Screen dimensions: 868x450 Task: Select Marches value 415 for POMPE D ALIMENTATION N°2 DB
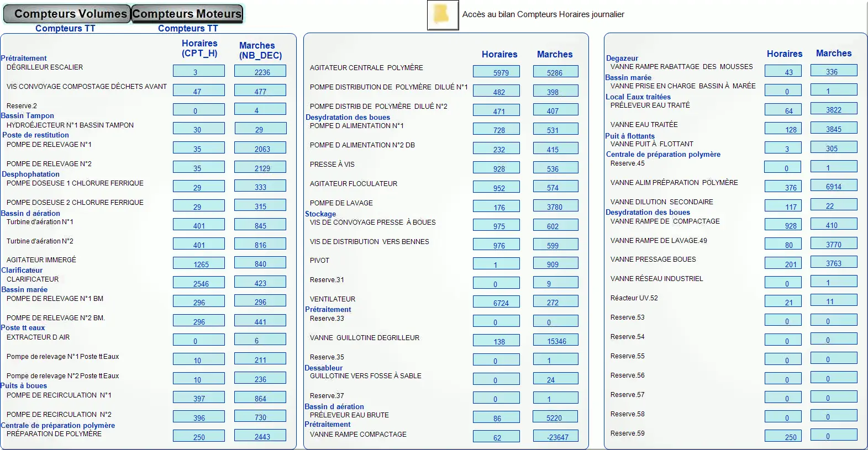(x=556, y=149)
